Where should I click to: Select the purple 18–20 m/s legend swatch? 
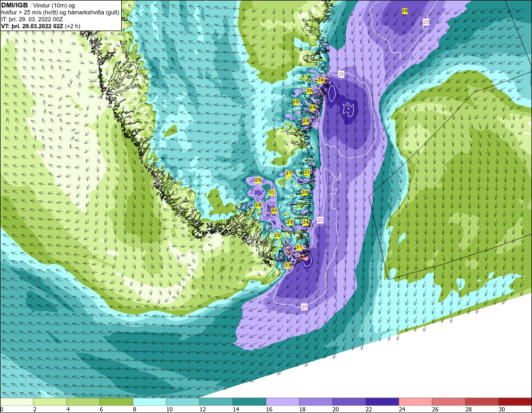click(316, 402)
